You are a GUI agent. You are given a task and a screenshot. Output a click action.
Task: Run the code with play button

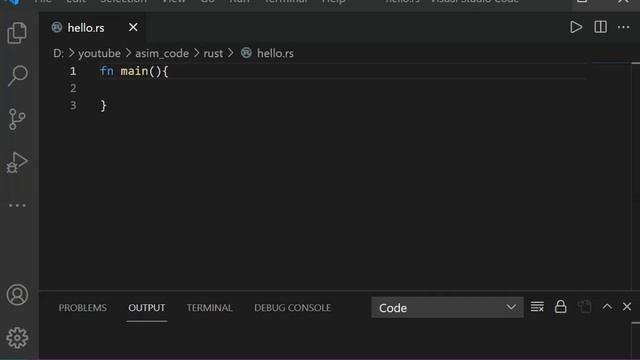576,27
